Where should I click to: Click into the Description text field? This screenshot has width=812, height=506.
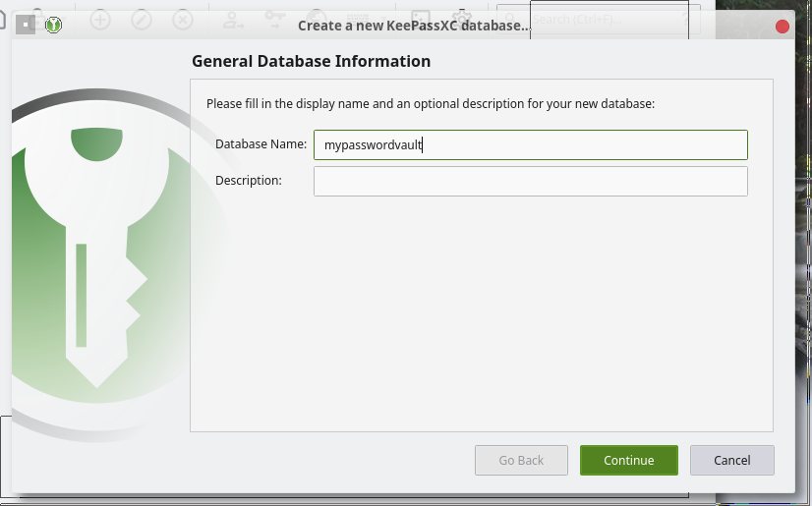click(530, 181)
